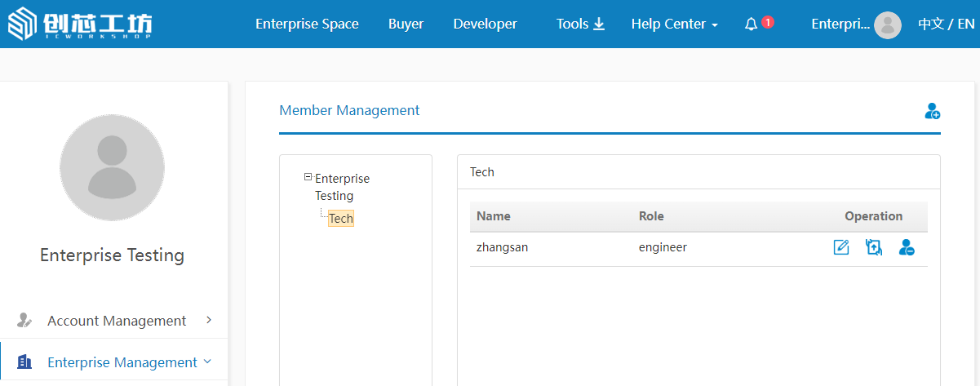Open the Help Center dropdown
This screenshot has width=980, height=386.
(674, 24)
